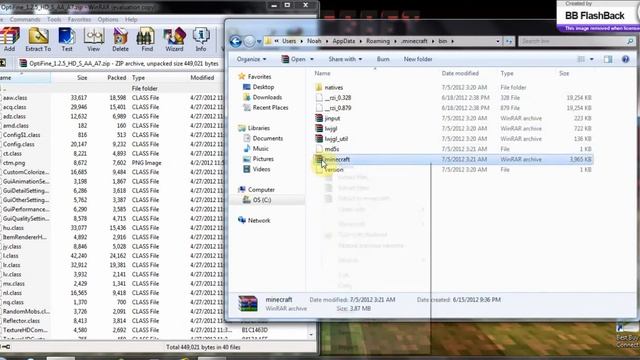Click WinRAR up-one-level toolbar icon
Screen dimensions: 640x360
(x=2, y=63)
